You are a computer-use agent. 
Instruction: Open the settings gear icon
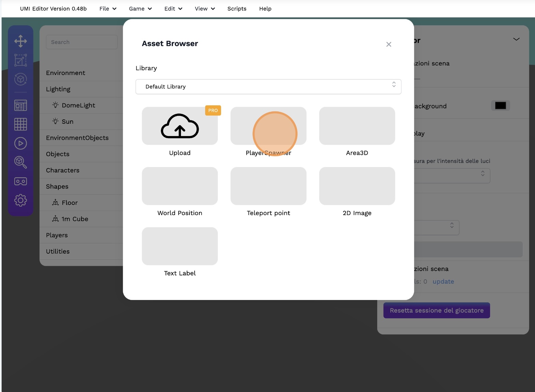[20, 200]
